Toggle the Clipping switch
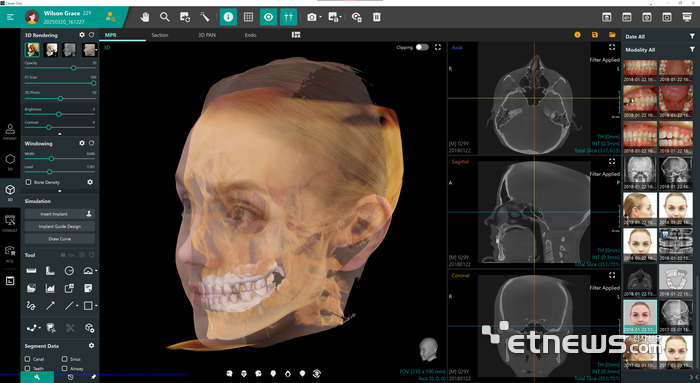Screen dimensions: 700x383 pyautogui.click(x=422, y=47)
